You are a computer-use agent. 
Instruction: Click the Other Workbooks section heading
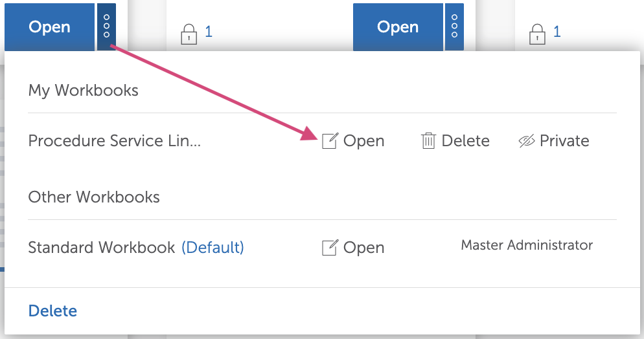tap(94, 197)
